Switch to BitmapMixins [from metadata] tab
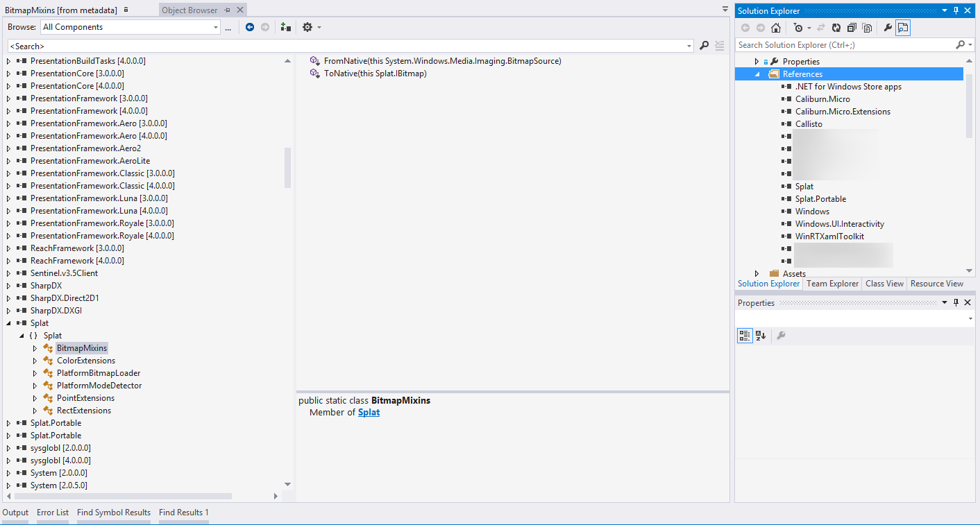Screen dimensions: 980x525 point(61,10)
